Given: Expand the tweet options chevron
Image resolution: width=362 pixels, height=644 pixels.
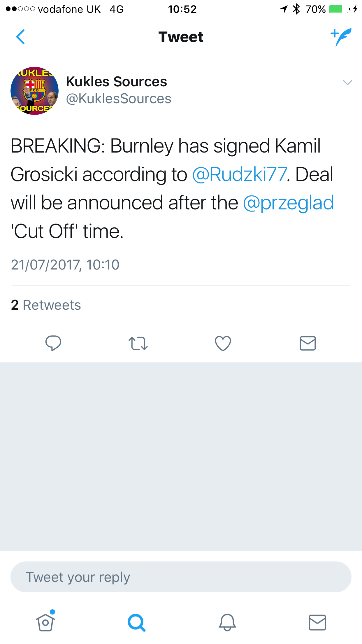Looking at the screenshot, I should (x=347, y=83).
